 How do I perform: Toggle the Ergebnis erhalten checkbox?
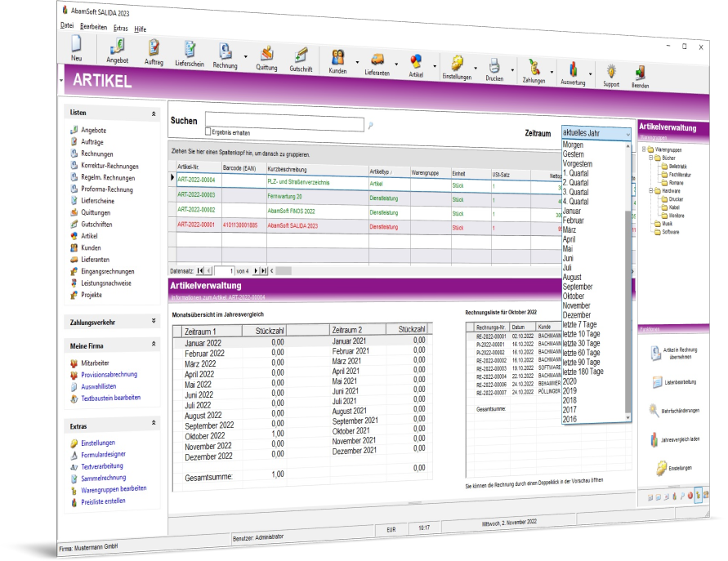coord(208,131)
